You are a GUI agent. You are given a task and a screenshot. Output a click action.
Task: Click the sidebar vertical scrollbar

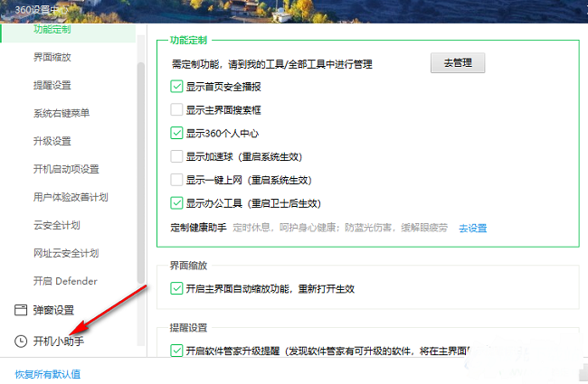click(140, 173)
